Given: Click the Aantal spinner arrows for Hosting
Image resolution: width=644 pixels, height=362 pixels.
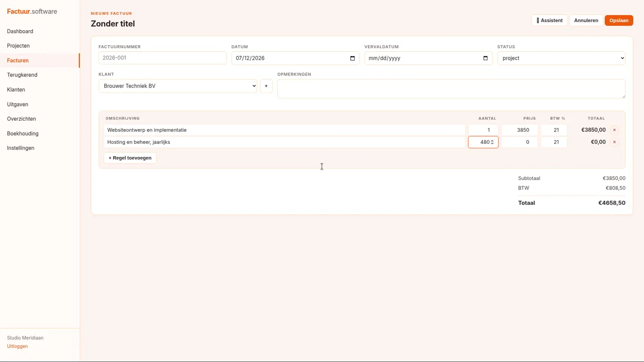Looking at the screenshot, I should click(492, 142).
